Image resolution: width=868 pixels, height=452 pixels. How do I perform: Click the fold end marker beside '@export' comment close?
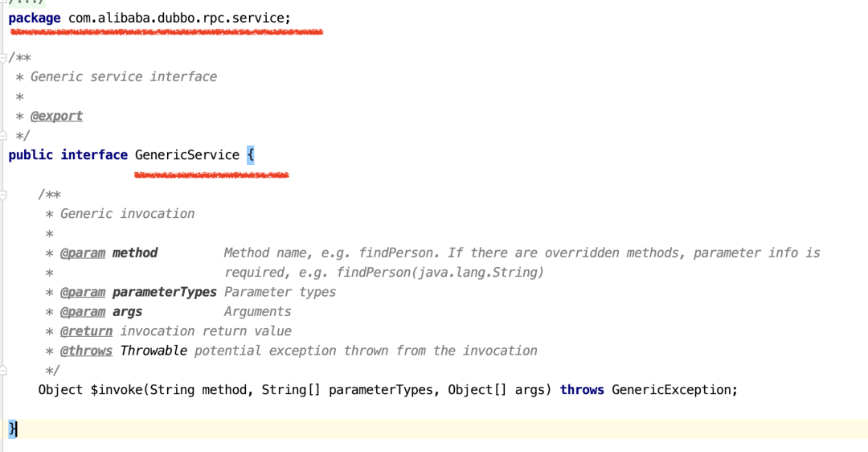tap(3, 135)
